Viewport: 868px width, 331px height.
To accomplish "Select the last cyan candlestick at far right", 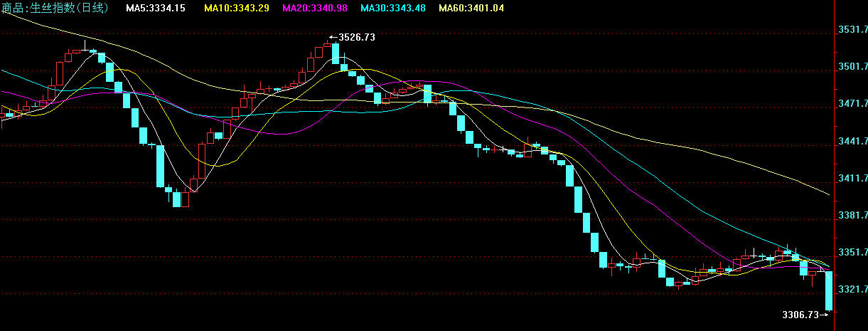I will tap(829, 290).
